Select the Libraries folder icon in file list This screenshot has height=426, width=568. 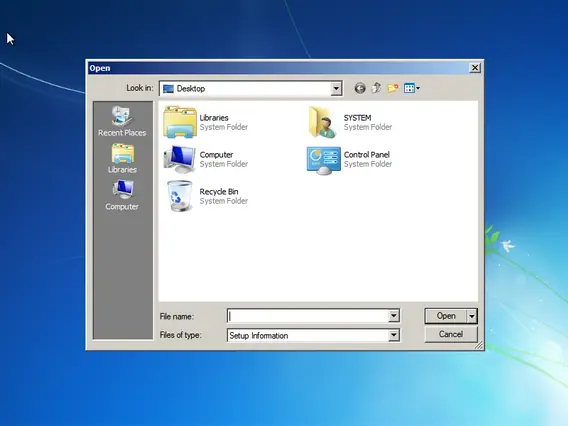point(180,122)
